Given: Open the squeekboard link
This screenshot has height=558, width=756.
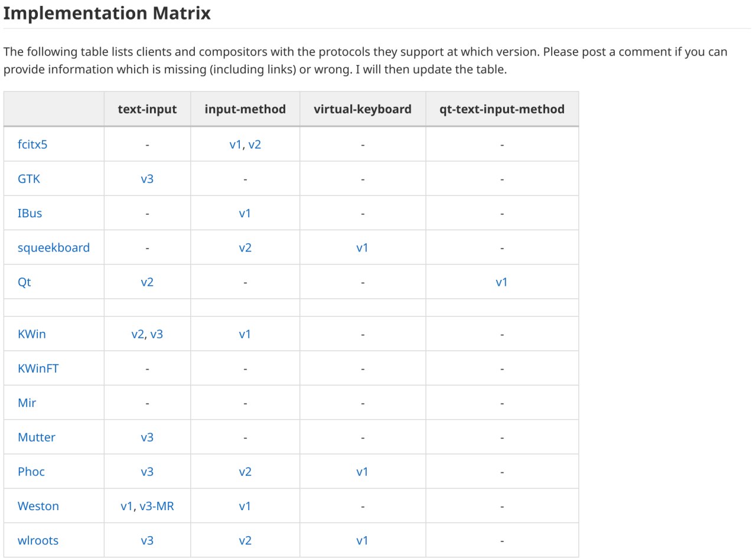Looking at the screenshot, I should (x=54, y=247).
